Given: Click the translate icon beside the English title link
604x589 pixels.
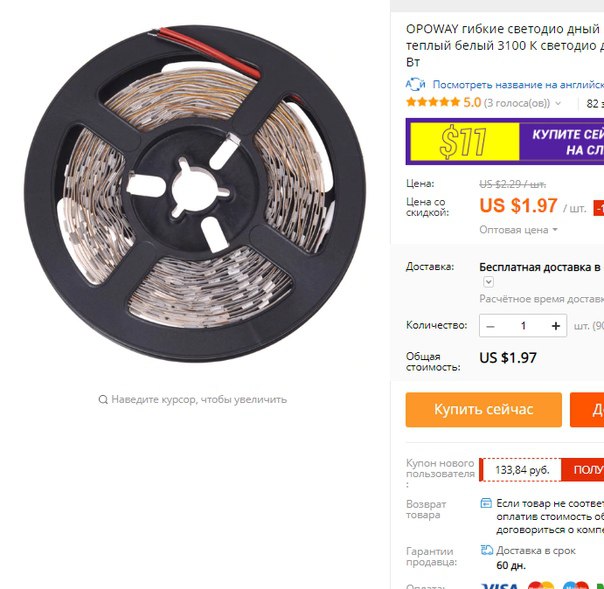Looking at the screenshot, I should pos(416,84).
